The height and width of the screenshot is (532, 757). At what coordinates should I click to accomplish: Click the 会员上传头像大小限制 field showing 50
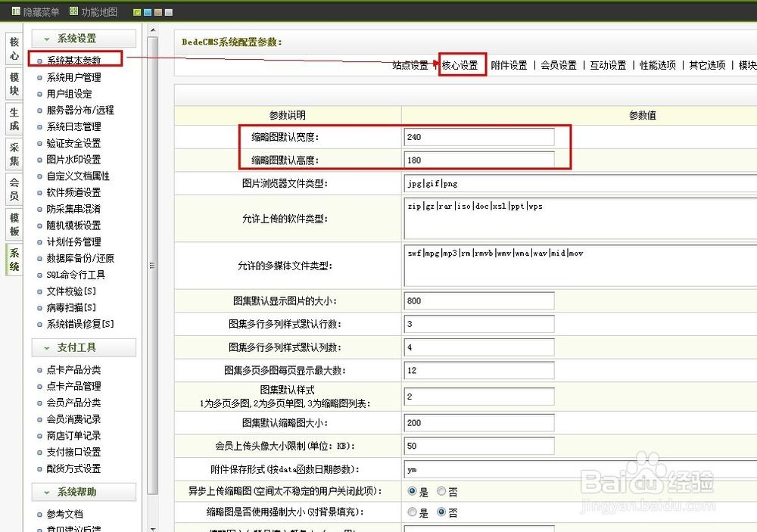[479, 446]
